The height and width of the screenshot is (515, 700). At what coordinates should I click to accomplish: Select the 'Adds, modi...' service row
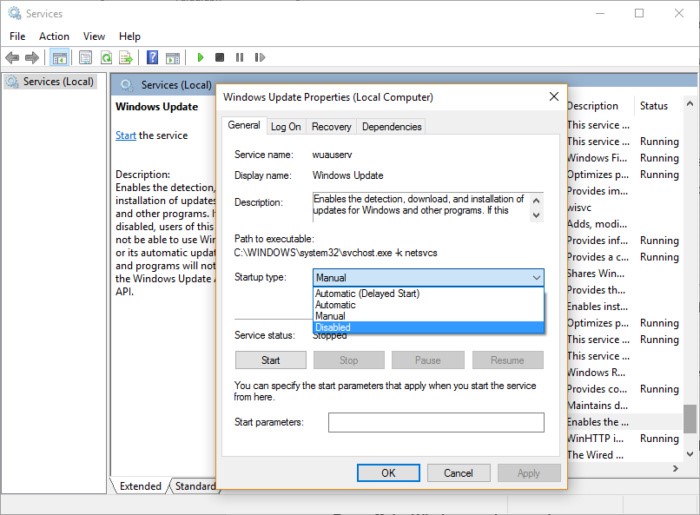pos(623,224)
